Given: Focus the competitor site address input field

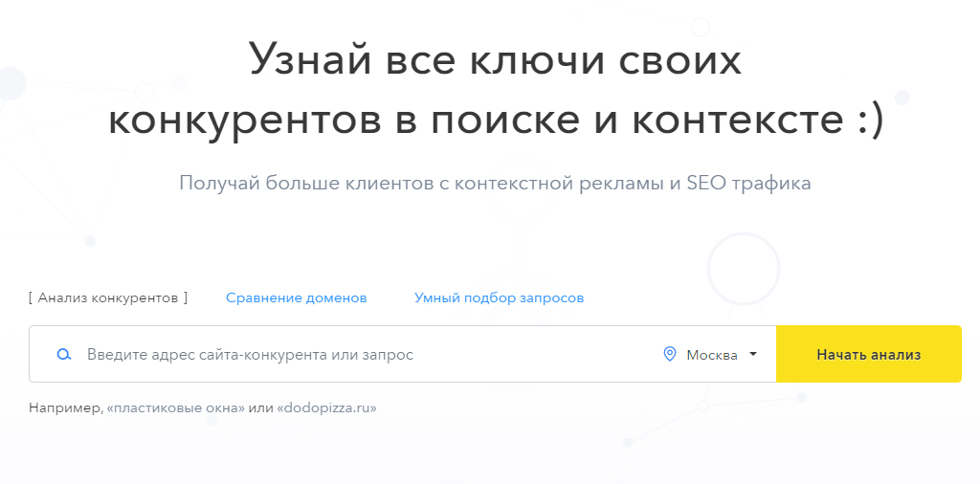Looking at the screenshot, I should [x=364, y=355].
